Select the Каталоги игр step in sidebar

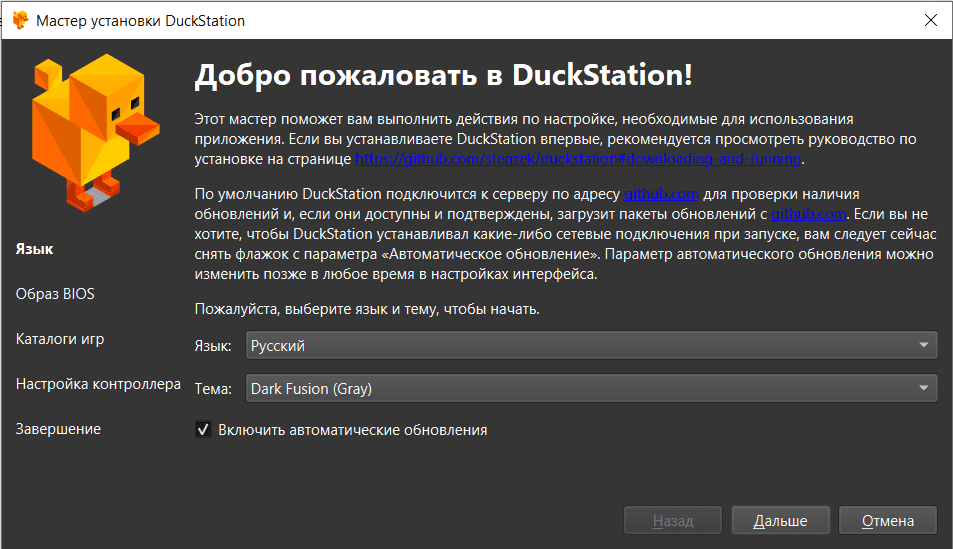click(x=60, y=339)
